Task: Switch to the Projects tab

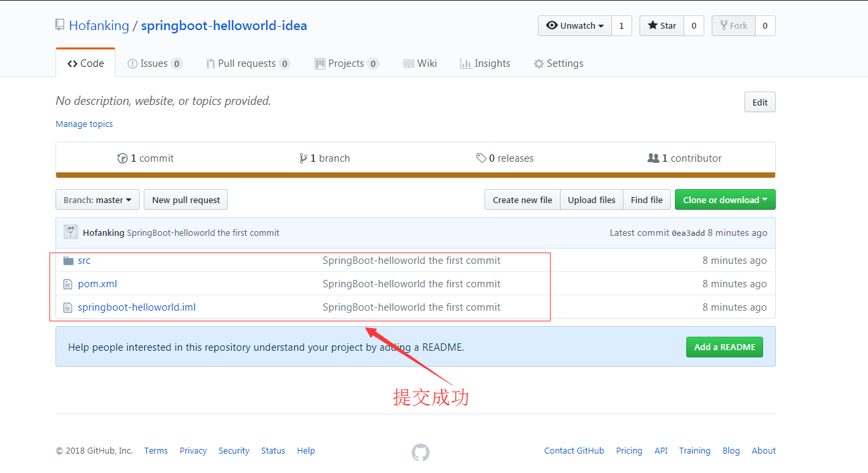Action: tap(347, 63)
